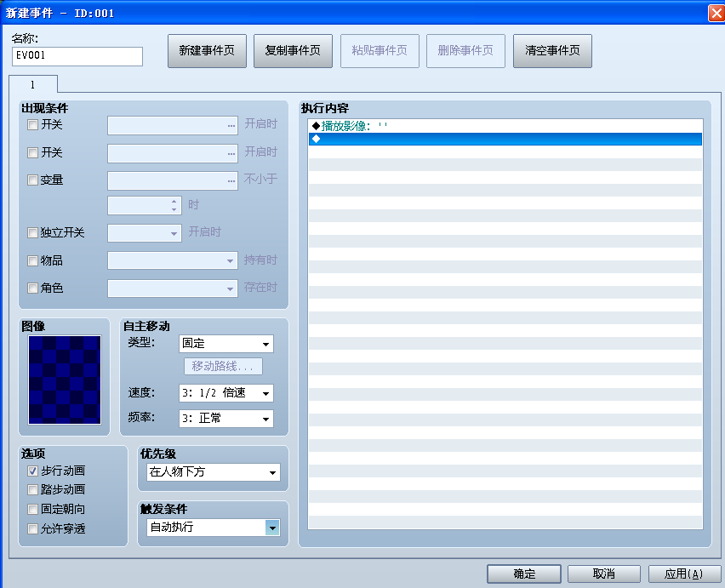The height and width of the screenshot is (588, 725).
Task: Click the 变量 value spinner arrows
Action: point(174,205)
